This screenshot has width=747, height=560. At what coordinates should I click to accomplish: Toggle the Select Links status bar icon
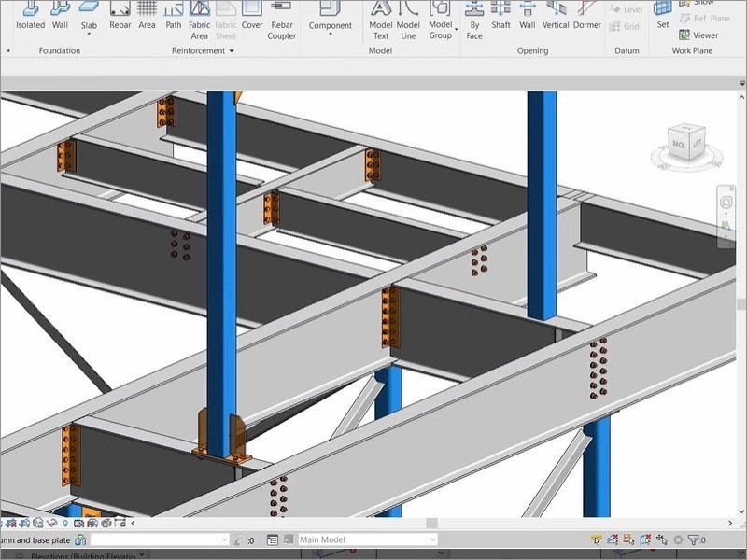pyautogui.click(x=596, y=539)
